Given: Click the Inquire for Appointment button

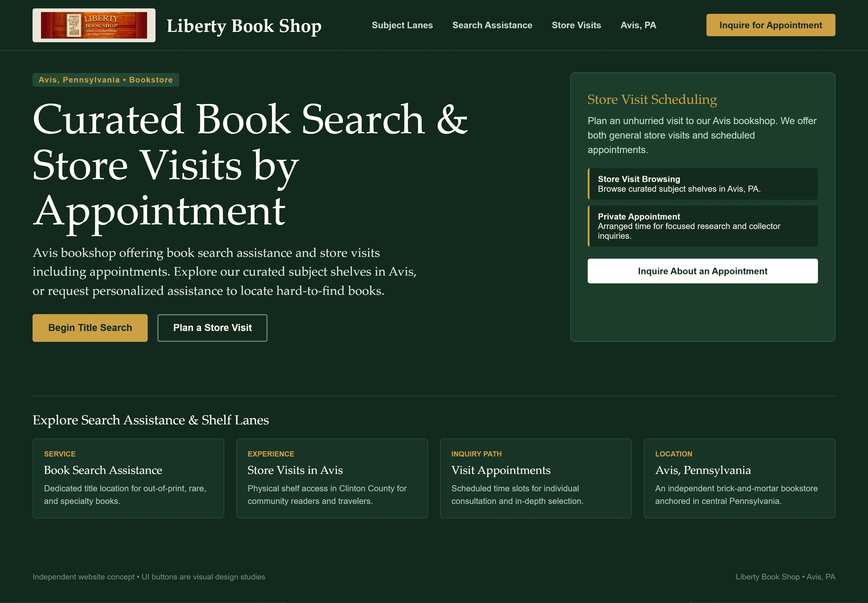Looking at the screenshot, I should pos(771,25).
